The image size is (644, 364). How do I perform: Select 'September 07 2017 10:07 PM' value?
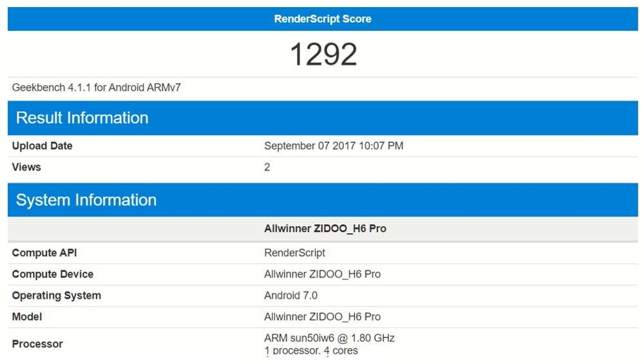[x=334, y=146]
